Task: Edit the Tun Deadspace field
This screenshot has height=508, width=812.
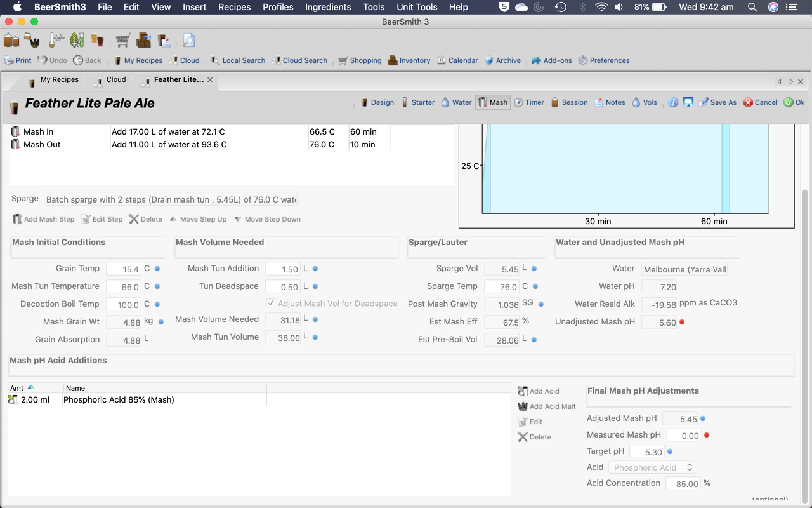Action: [x=283, y=287]
